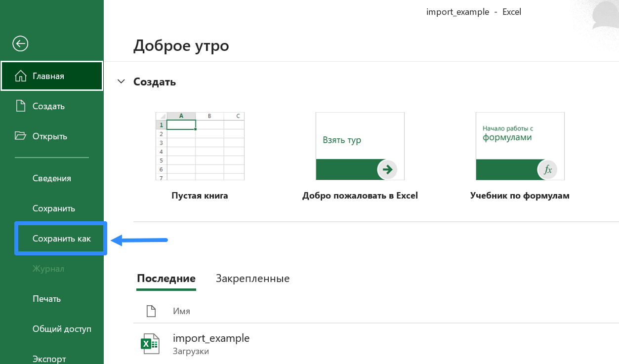Choose Сохранить как in the sidebar
This screenshot has height=364, width=619.
(62, 239)
